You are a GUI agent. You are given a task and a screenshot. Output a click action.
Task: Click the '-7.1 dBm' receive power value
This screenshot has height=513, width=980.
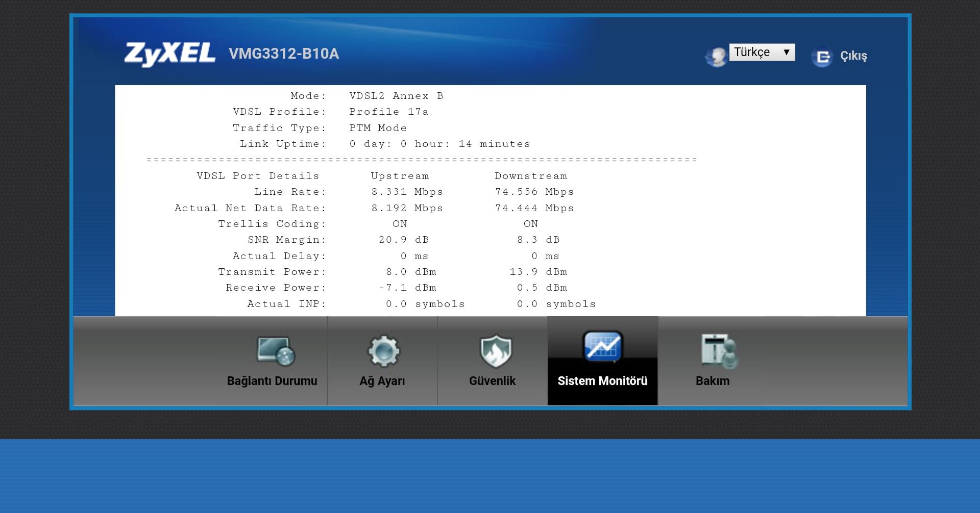pos(407,288)
